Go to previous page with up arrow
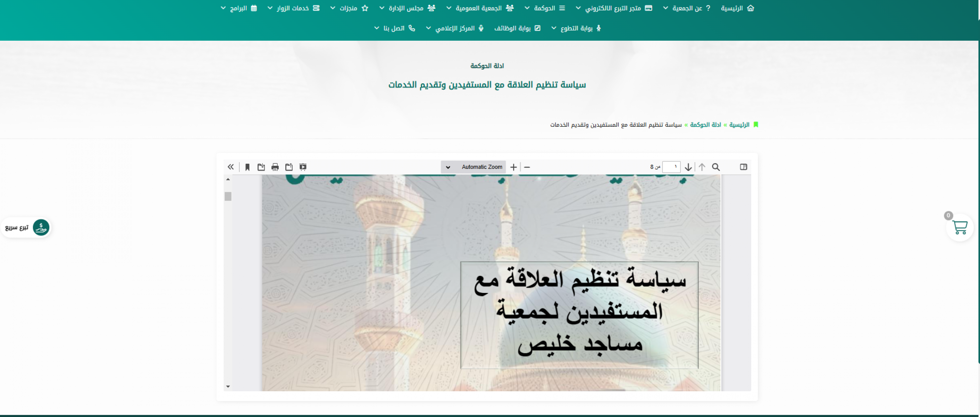 click(x=702, y=167)
